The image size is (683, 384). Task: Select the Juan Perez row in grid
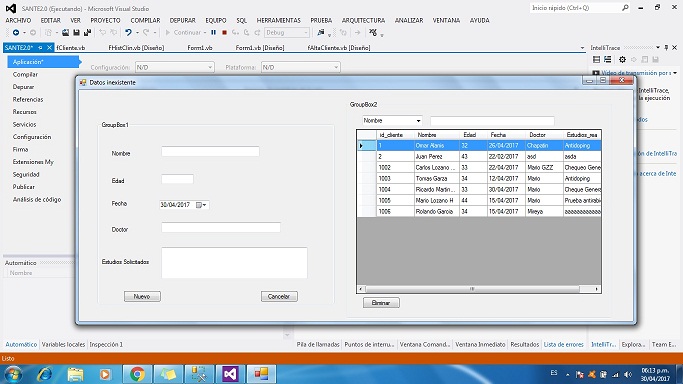pyautogui.click(x=479, y=157)
